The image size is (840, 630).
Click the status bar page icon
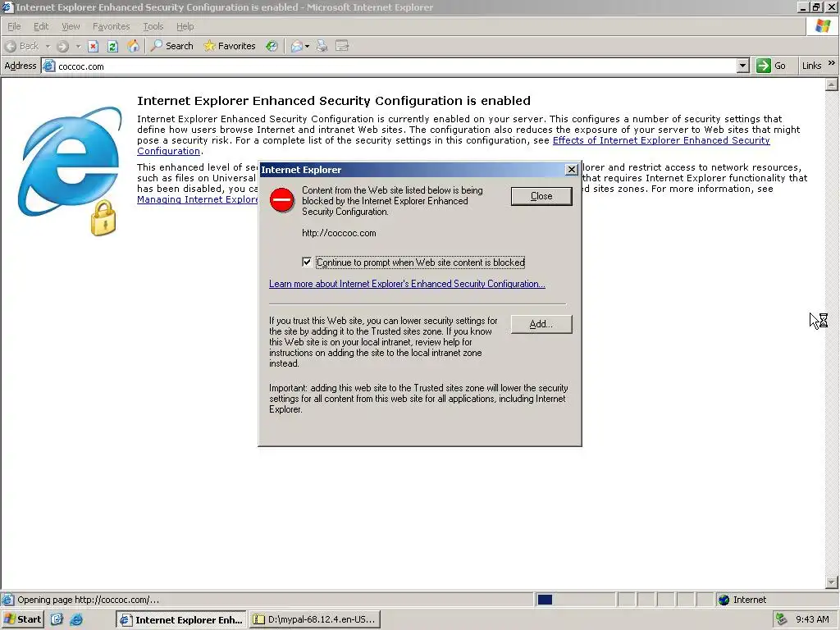pos(7,600)
